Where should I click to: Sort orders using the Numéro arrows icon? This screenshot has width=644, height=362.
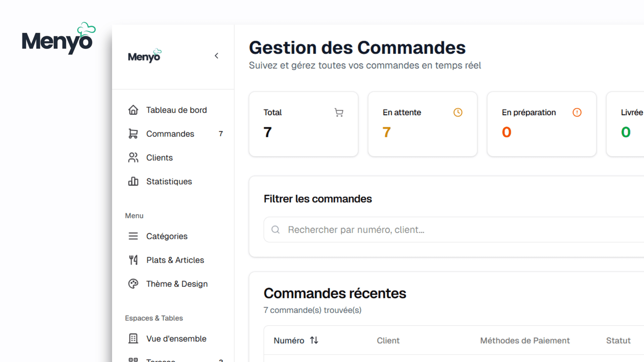click(314, 340)
